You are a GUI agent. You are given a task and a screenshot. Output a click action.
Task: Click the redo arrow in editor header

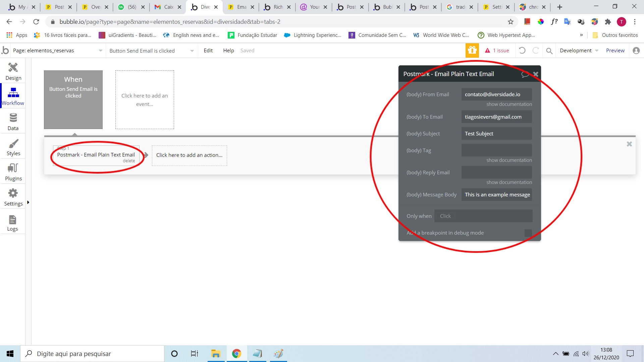tap(536, 51)
